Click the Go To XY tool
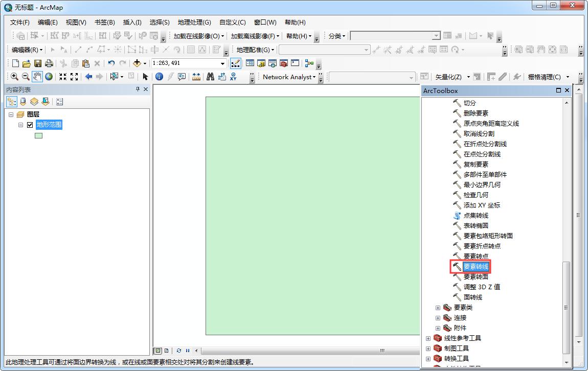The width and height of the screenshot is (588, 371). (234, 77)
